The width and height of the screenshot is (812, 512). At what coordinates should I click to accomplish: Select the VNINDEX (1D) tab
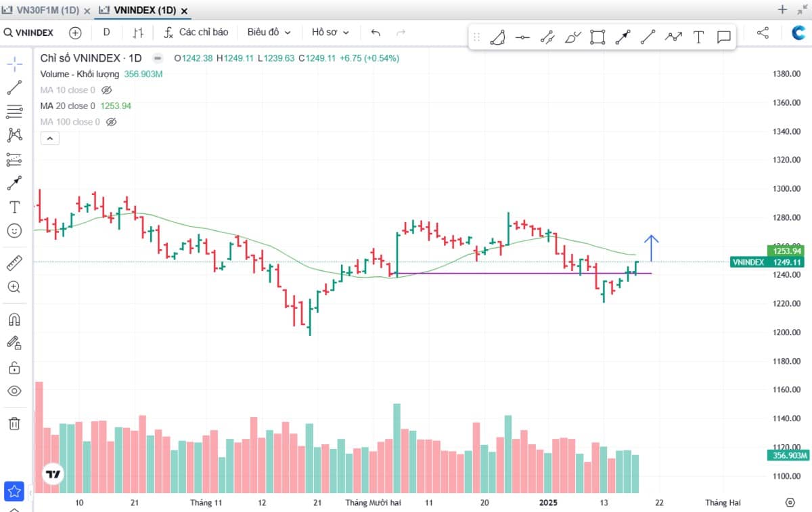145,10
